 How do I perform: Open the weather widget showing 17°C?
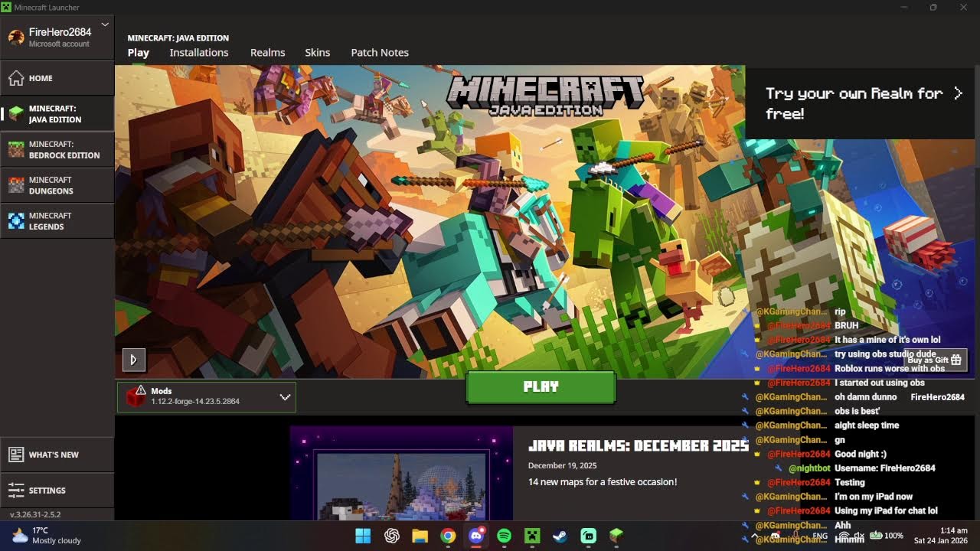pyautogui.click(x=47, y=536)
